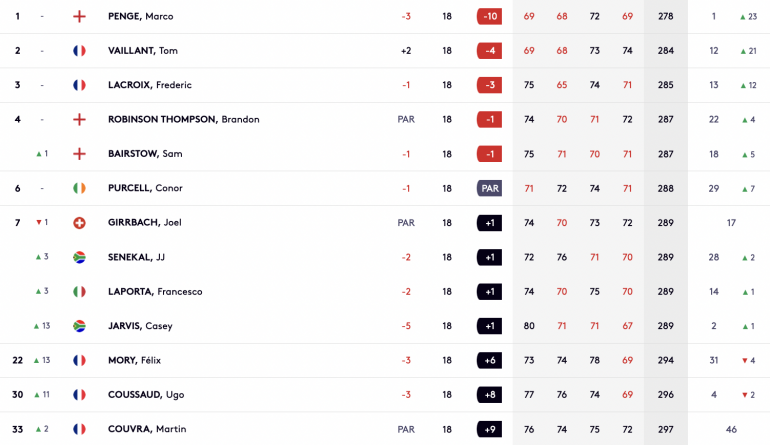Open player link ROBINSON THOMPSON, Brandon

point(184,119)
